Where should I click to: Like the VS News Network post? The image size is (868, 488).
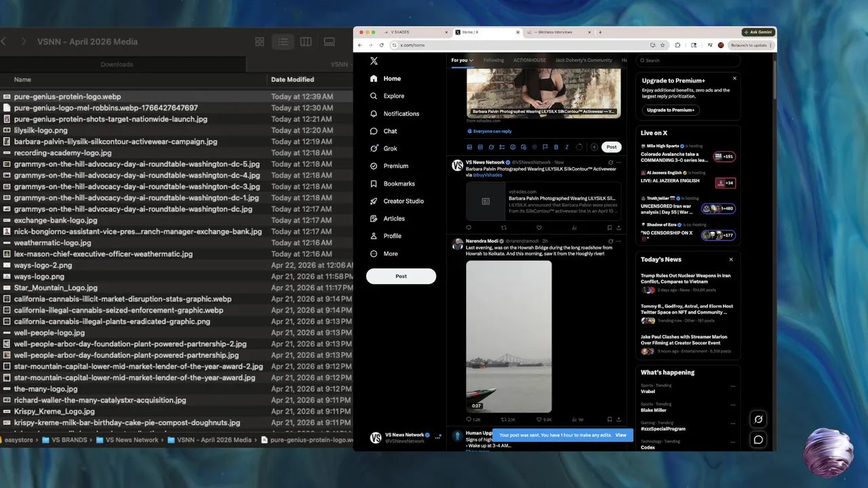tap(539, 228)
